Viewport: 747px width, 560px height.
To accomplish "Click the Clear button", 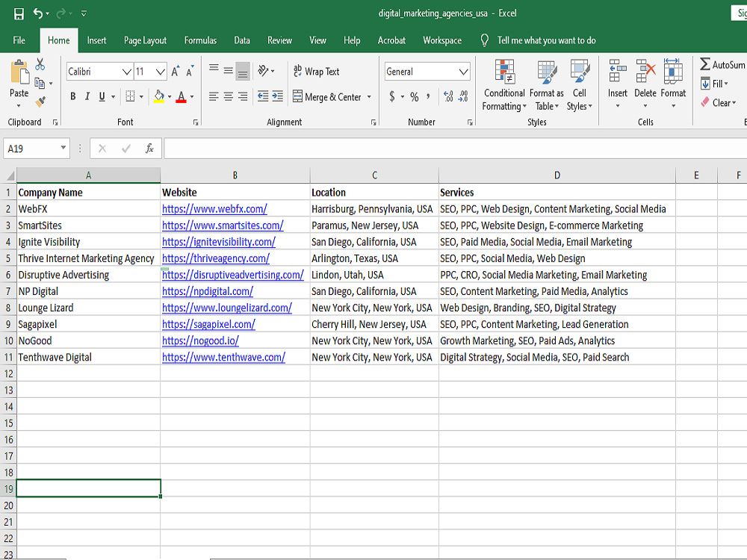I will (719, 102).
